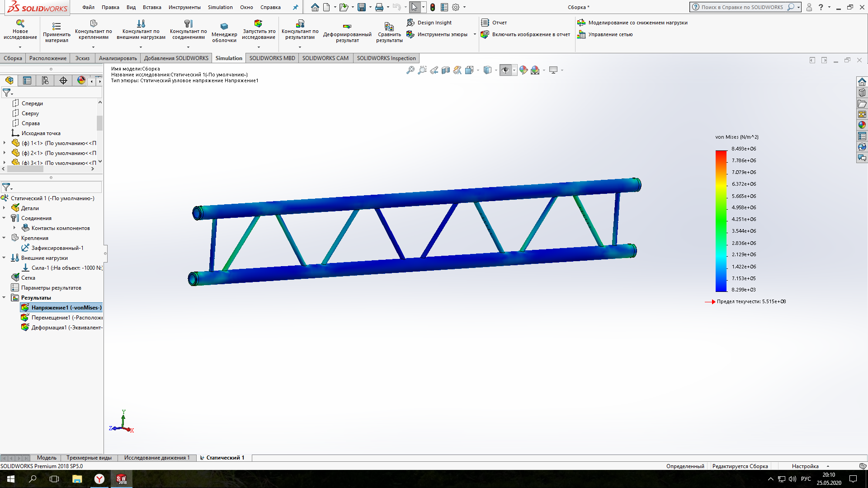868x488 pixels.
Task: Click the von Mises color legend bar
Action: [721, 221]
